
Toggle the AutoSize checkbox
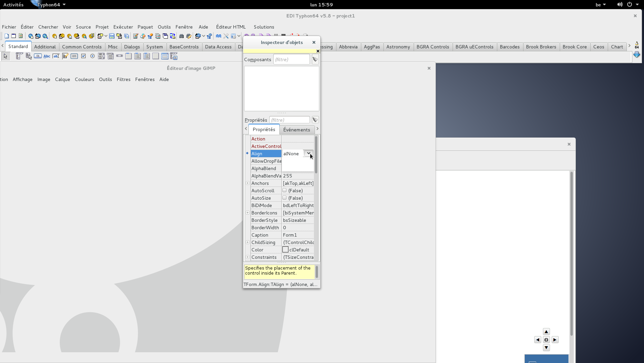pos(284,198)
